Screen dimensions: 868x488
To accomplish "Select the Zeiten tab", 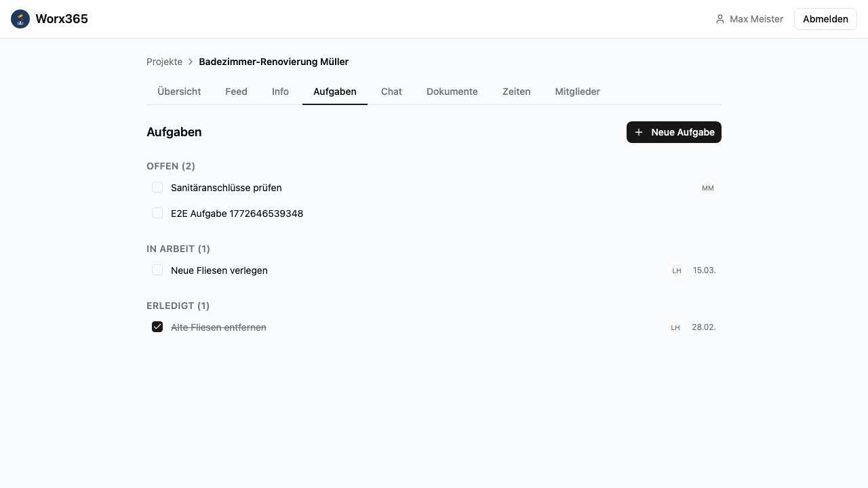I will point(516,91).
